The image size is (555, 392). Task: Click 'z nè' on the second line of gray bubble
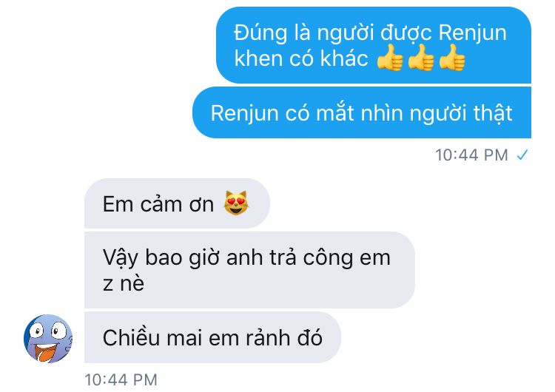click(x=124, y=283)
